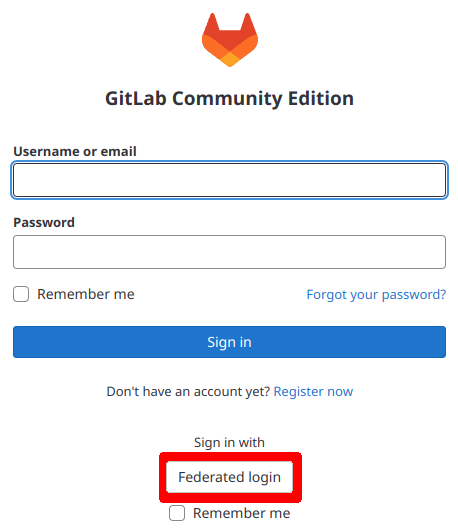Enable Remember me beside Forgot your password
Screen dimensions: 458x529
coord(21,294)
